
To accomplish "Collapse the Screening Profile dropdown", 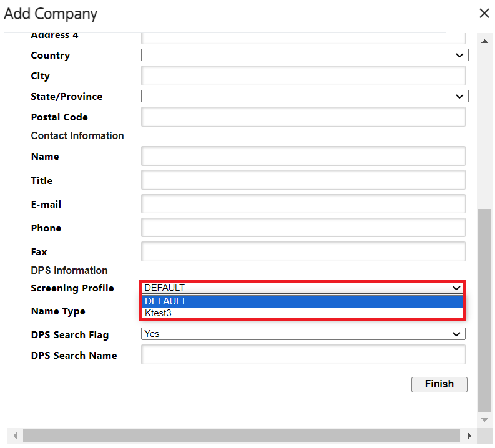I will pyautogui.click(x=303, y=288).
